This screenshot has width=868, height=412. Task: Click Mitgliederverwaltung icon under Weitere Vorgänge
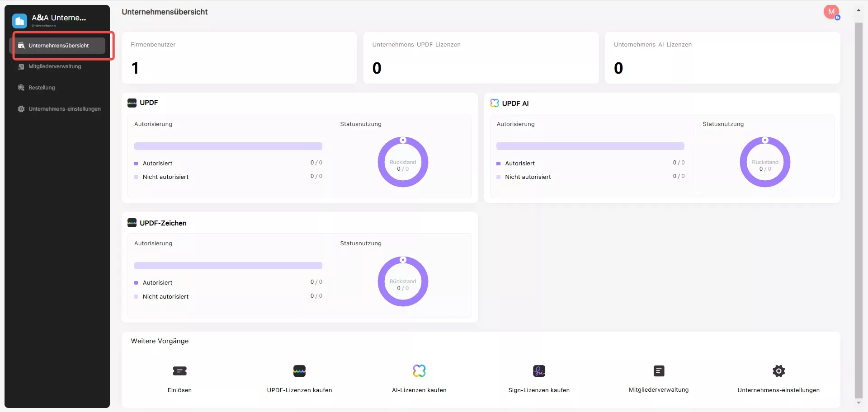(x=659, y=371)
